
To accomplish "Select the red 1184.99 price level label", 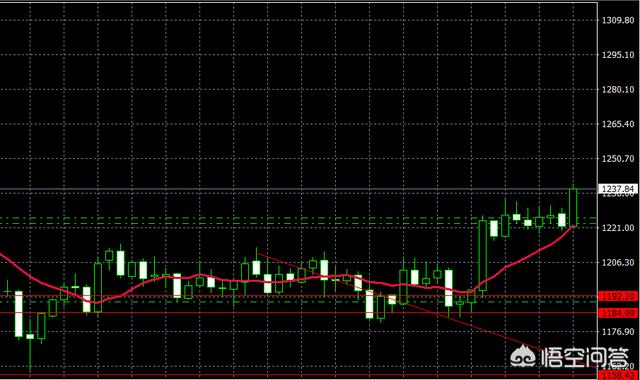I will click(x=618, y=313).
